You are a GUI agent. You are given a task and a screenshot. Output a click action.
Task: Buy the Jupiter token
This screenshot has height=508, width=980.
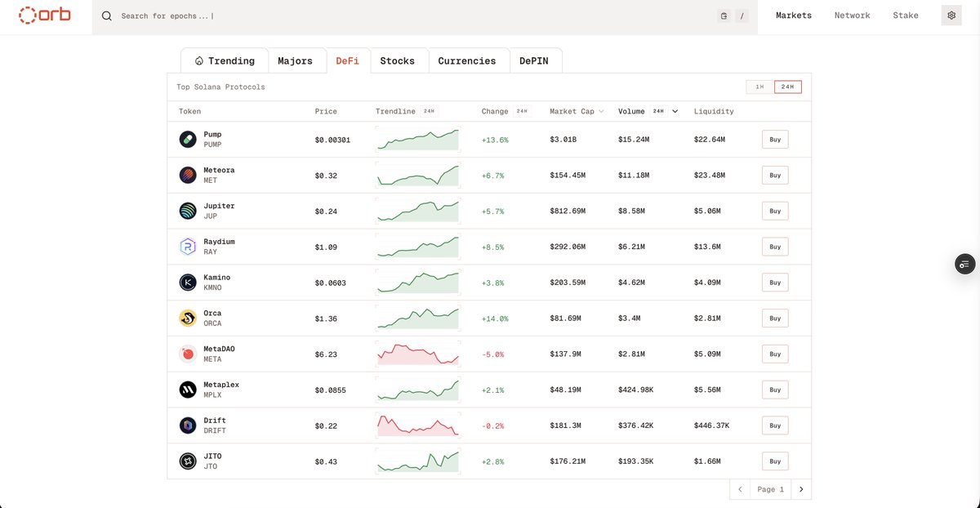[775, 211]
